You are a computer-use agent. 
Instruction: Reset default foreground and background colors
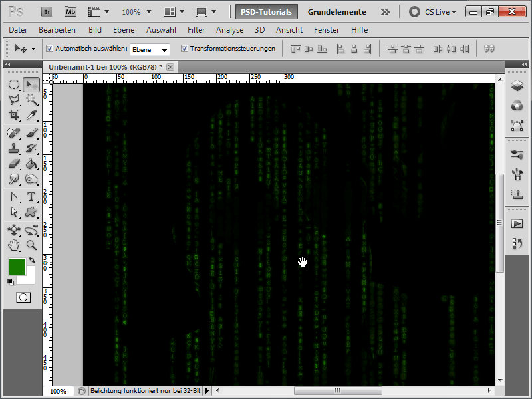[x=10, y=281]
